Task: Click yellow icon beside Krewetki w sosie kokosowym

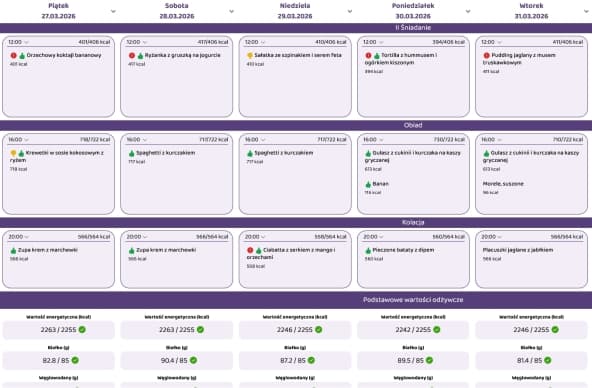Action: click(x=14, y=153)
